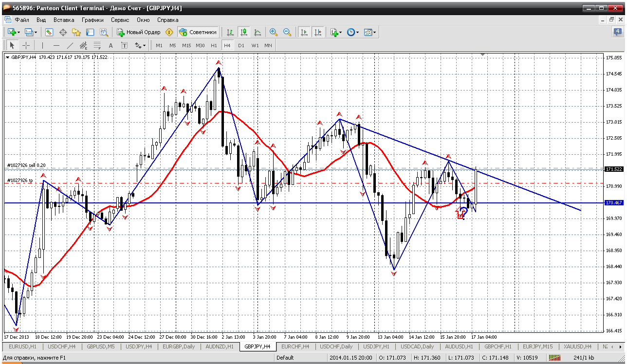627x364 pixels.
Task: Set timeframe to H1
Action: (214, 45)
